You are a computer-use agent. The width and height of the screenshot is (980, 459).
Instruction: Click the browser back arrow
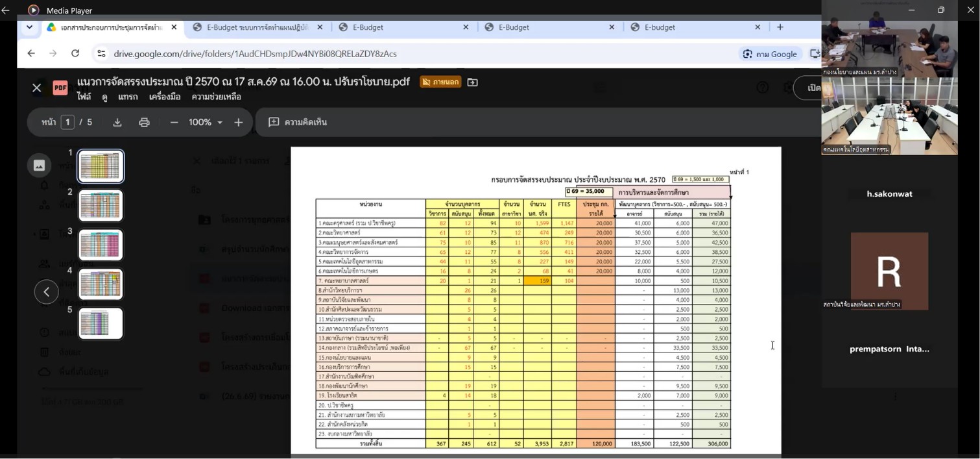coord(31,53)
